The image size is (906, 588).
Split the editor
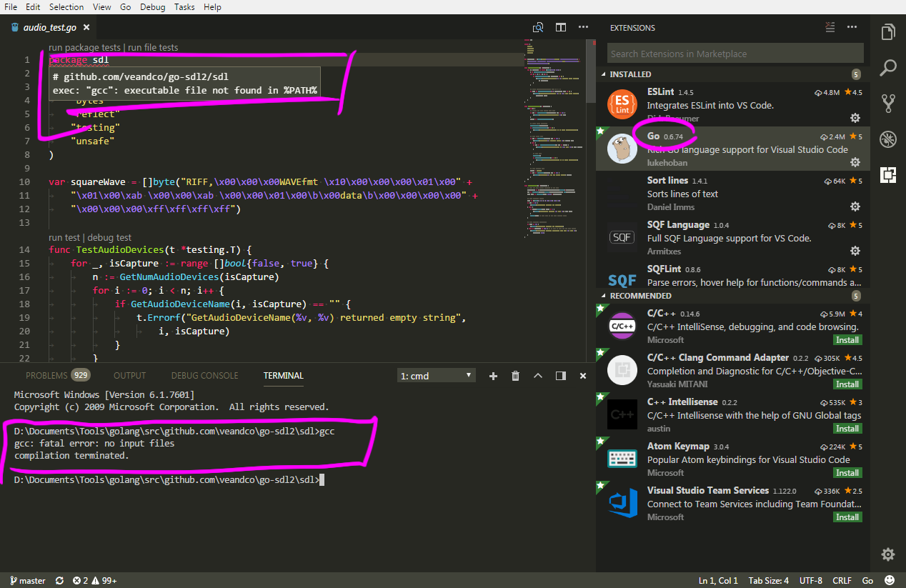pos(561,27)
